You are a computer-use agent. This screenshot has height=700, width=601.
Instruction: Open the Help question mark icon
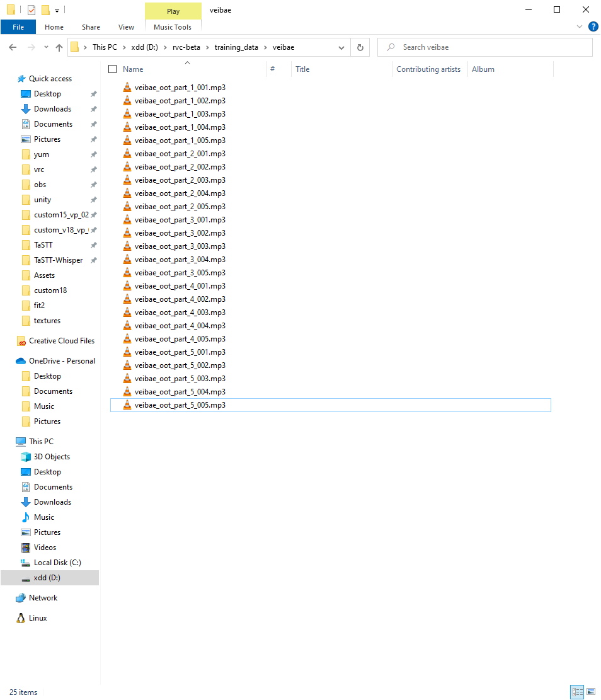point(593,26)
